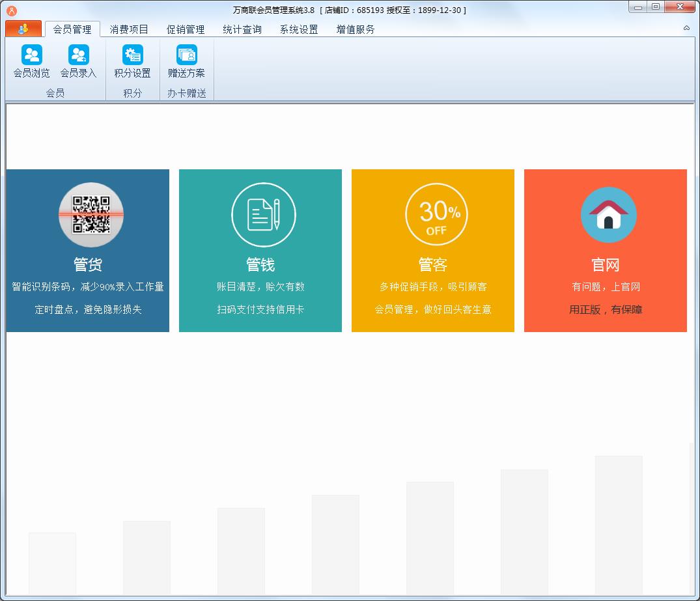This screenshot has height=601, width=700.
Task: Switch to the 消费项目 tab
Action: coord(129,29)
